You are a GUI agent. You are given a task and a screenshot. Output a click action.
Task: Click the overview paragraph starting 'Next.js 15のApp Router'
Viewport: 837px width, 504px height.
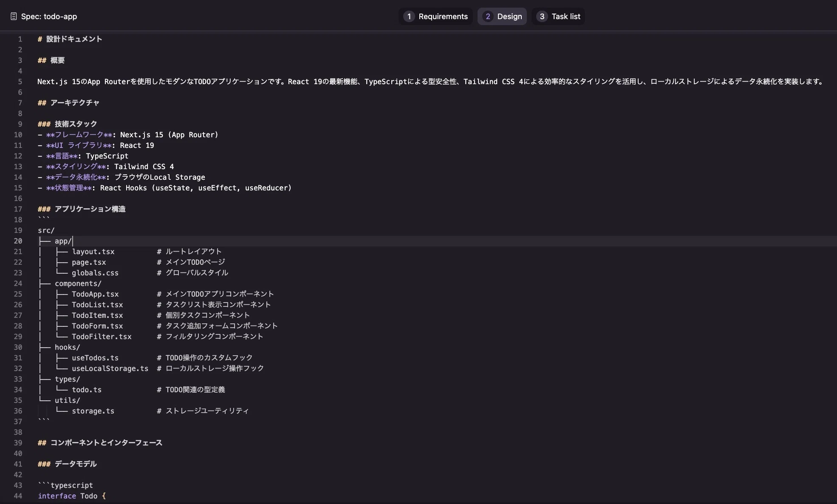pos(431,82)
